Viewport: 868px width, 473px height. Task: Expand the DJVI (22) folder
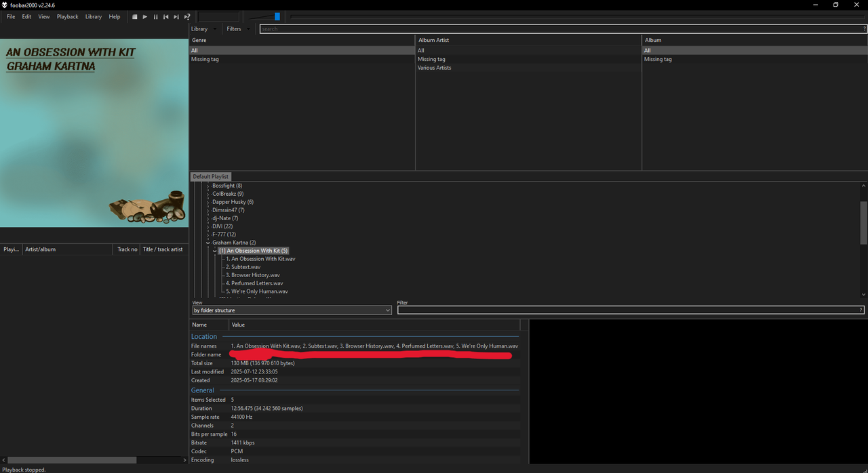pyautogui.click(x=208, y=226)
